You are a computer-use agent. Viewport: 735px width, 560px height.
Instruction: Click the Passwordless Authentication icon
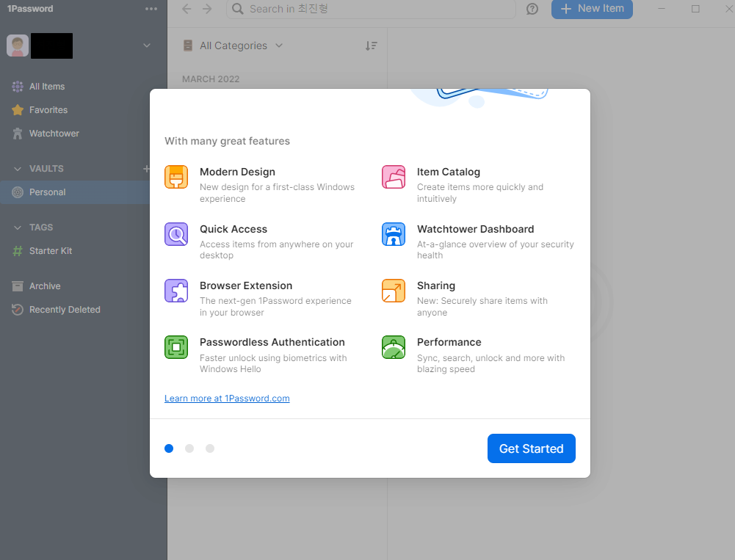(x=176, y=347)
